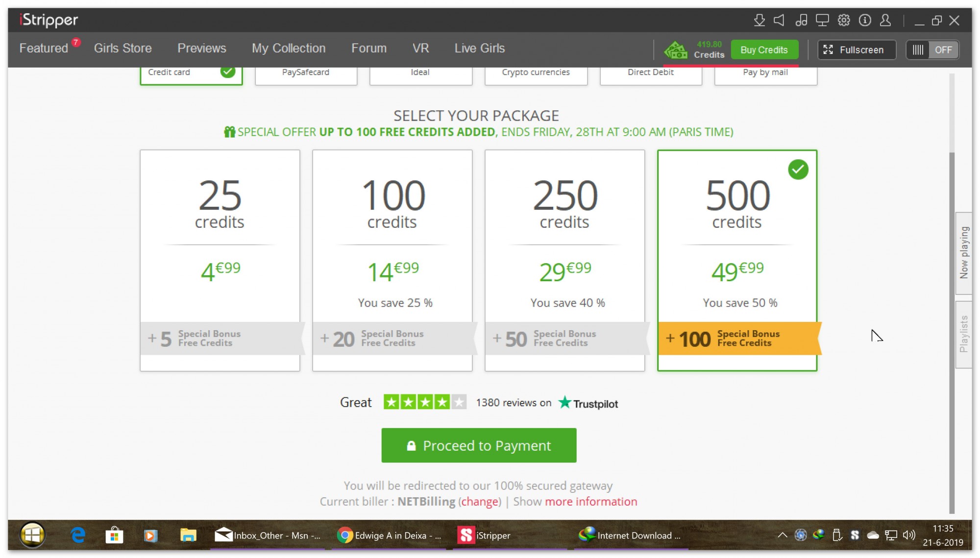980x558 pixels.
Task: Open settings via the gear icon
Action: click(x=843, y=20)
